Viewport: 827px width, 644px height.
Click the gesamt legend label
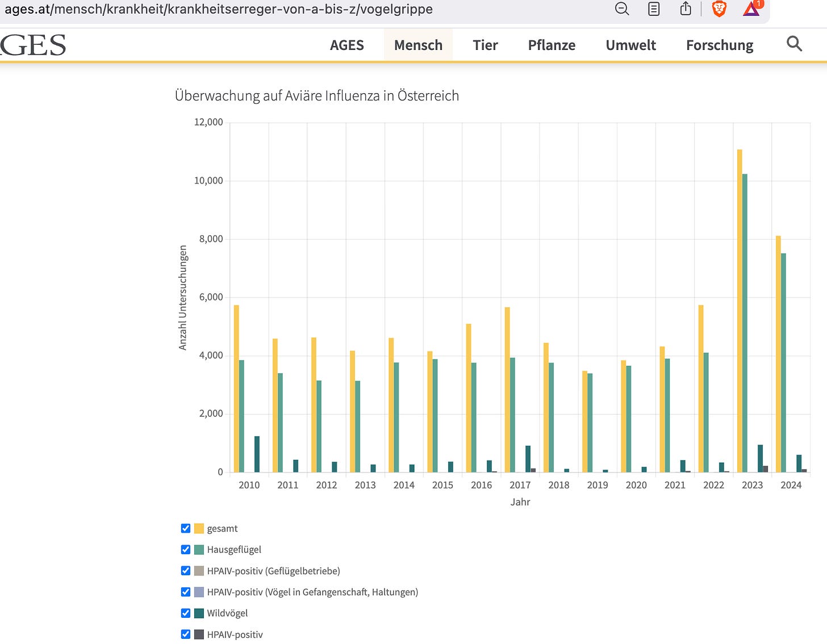[222, 529]
